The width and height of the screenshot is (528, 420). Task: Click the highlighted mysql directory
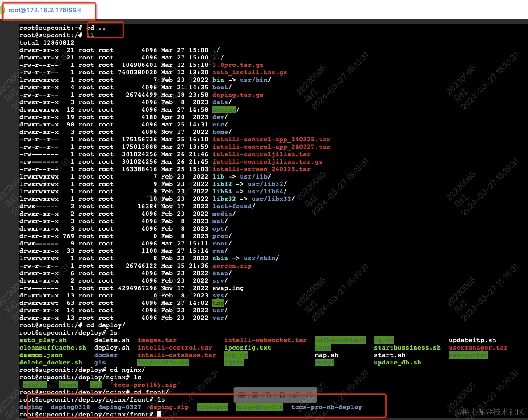click(x=324, y=362)
